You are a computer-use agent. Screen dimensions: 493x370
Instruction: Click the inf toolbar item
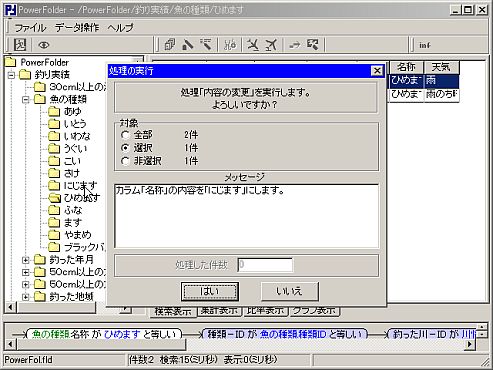425,45
